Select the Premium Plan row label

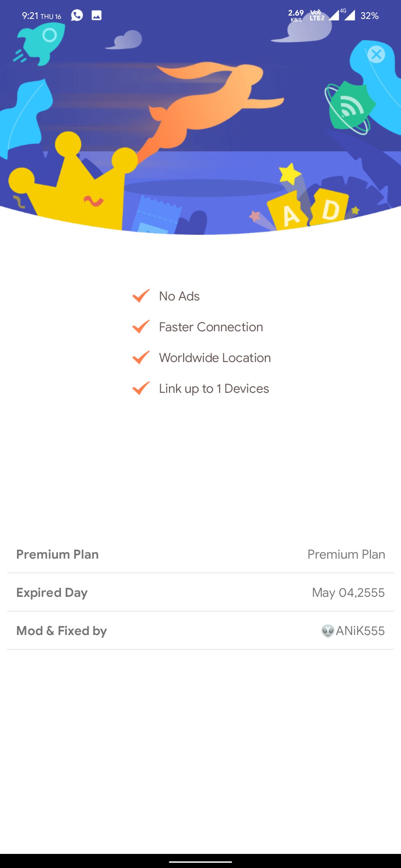[x=58, y=554]
